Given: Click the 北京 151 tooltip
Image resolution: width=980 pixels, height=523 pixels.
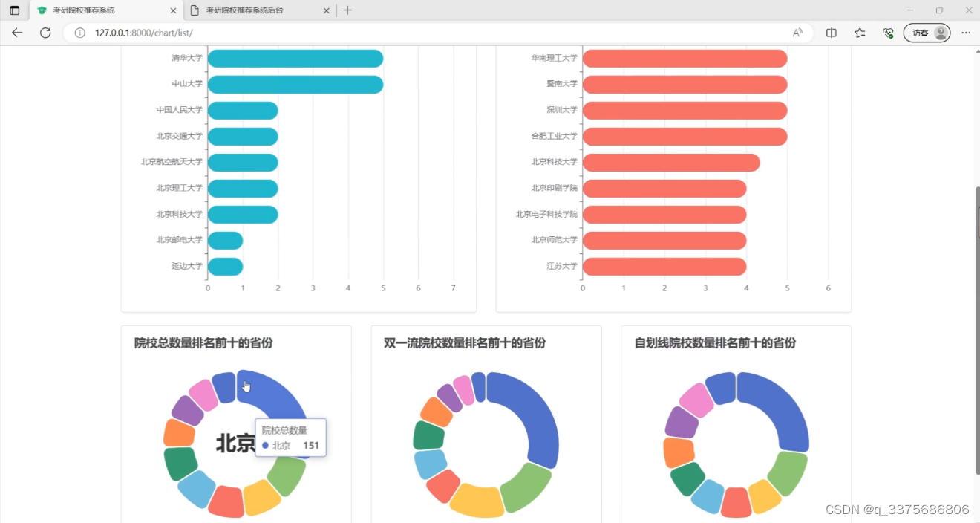Looking at the screenshot, I should [x=290, y=438].
